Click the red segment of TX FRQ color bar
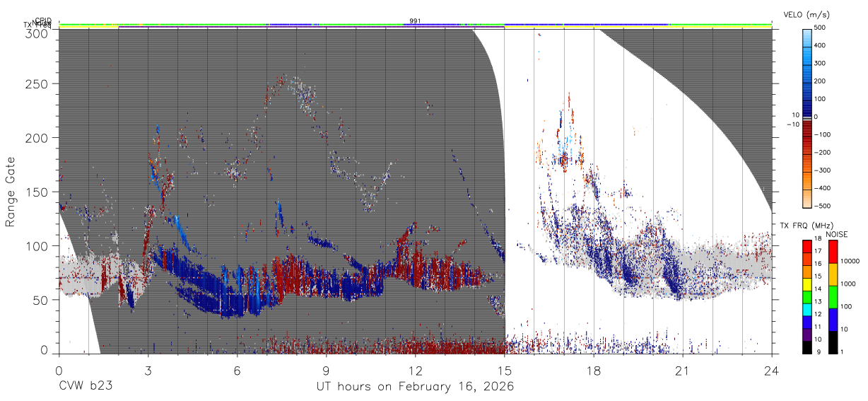The image size is (868, 401). [807, 247]
